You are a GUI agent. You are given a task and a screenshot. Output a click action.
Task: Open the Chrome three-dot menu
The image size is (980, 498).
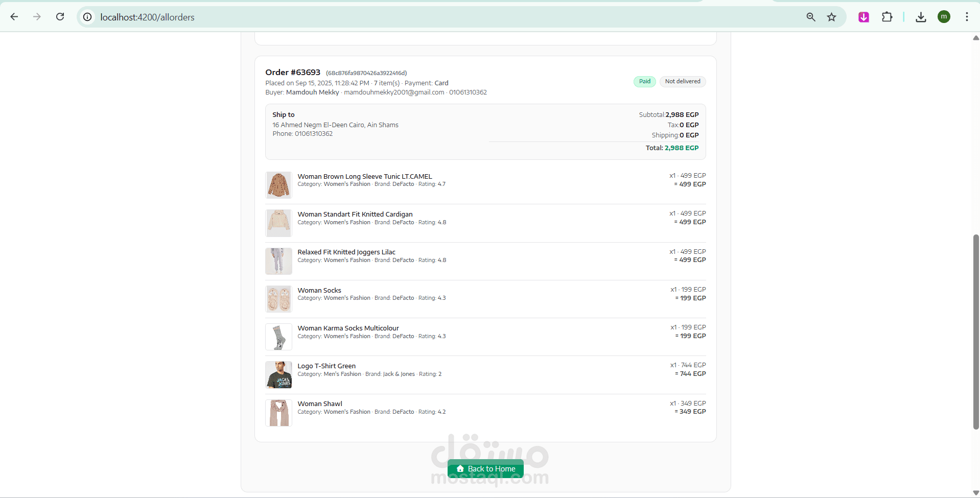tap(967, 17)
